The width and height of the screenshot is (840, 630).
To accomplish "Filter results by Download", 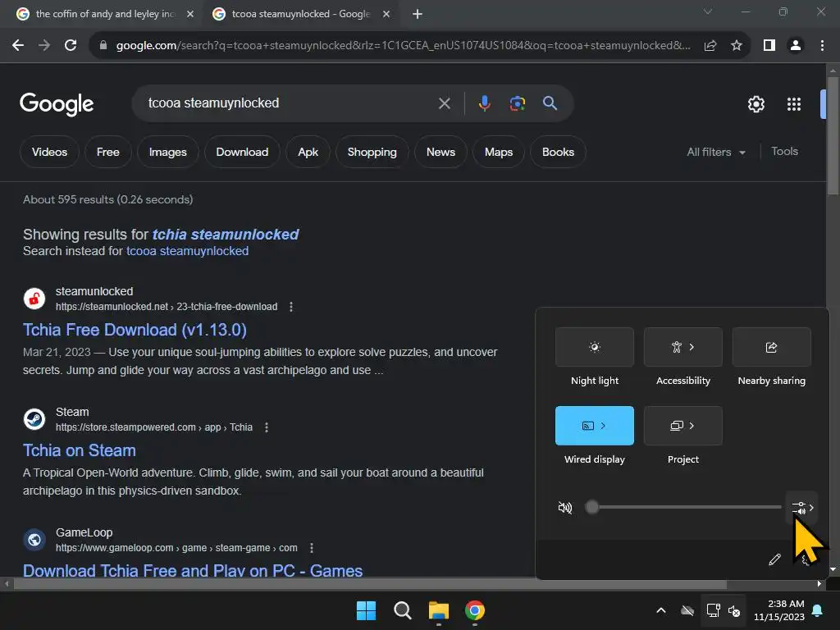I will click(x=242, y=152).
